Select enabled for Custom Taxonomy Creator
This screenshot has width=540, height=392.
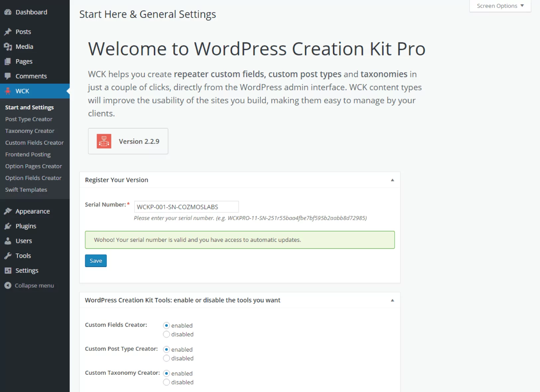pyautogui.click(x=166, y=373)
